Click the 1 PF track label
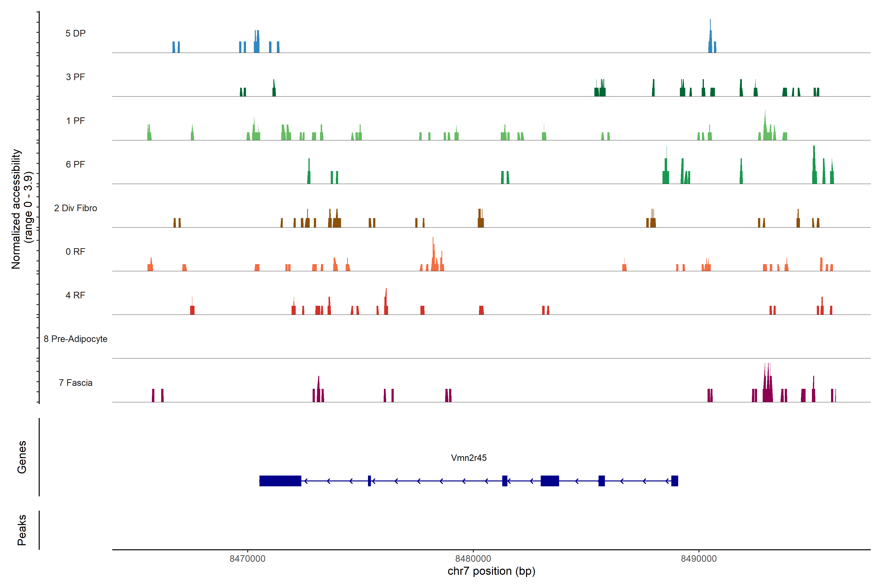882x588 pixels. 75,121
